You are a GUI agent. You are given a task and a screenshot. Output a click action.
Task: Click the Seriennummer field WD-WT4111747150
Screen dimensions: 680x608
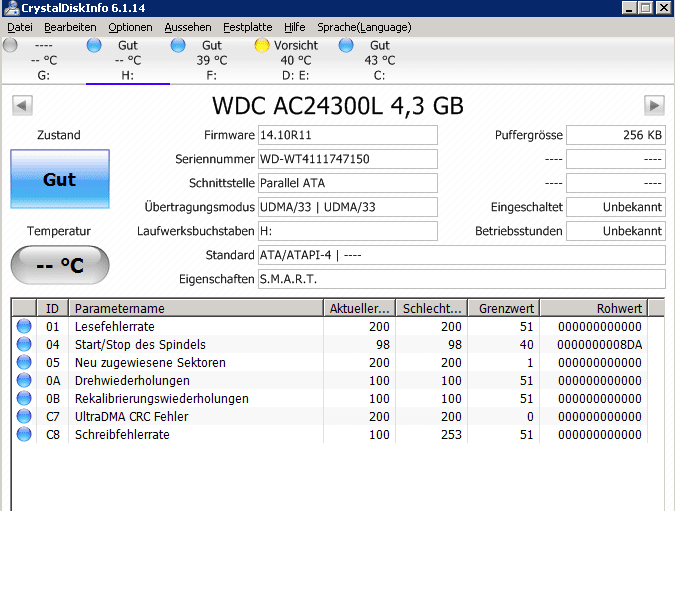(348, 159)
